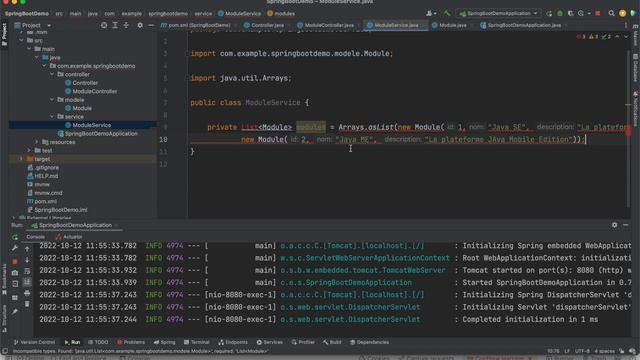Expand the target folder
Image resolution: width=640 pixels, height=360 pixels.
click(21, 159)
